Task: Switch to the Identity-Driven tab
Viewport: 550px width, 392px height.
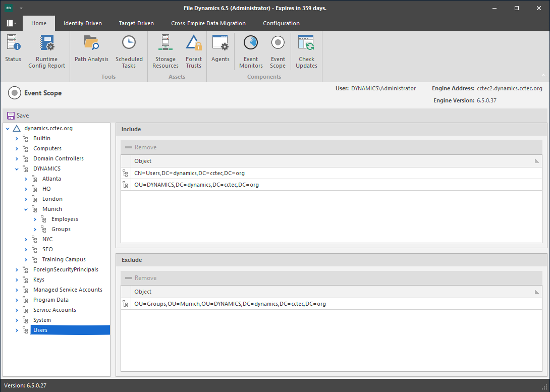Action: point(82,23)
